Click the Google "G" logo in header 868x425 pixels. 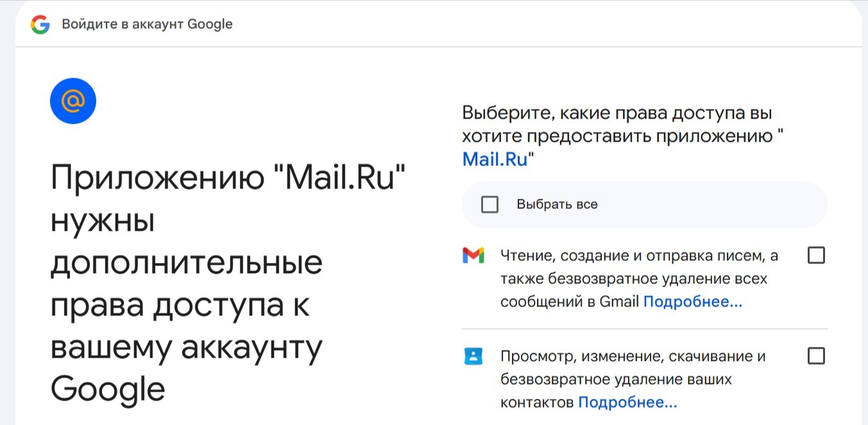click(x=40, y=25)
